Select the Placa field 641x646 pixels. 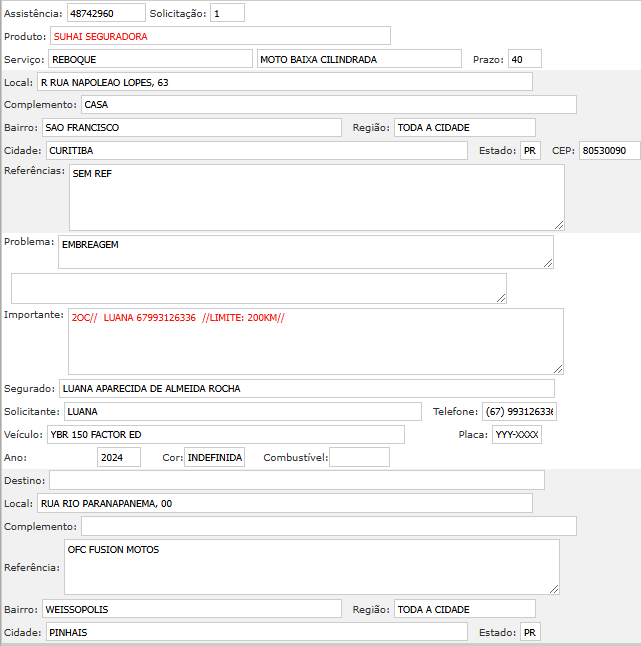[516, 434]
